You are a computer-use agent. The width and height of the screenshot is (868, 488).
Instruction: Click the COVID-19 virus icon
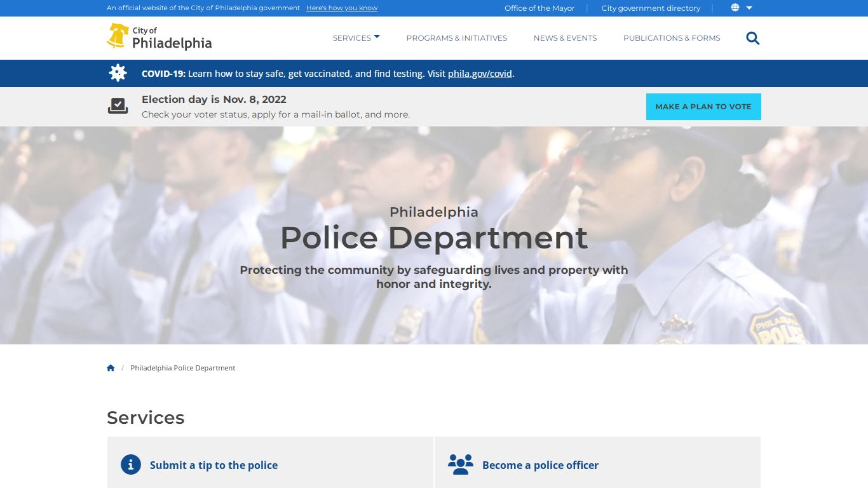tap(118, 73)
